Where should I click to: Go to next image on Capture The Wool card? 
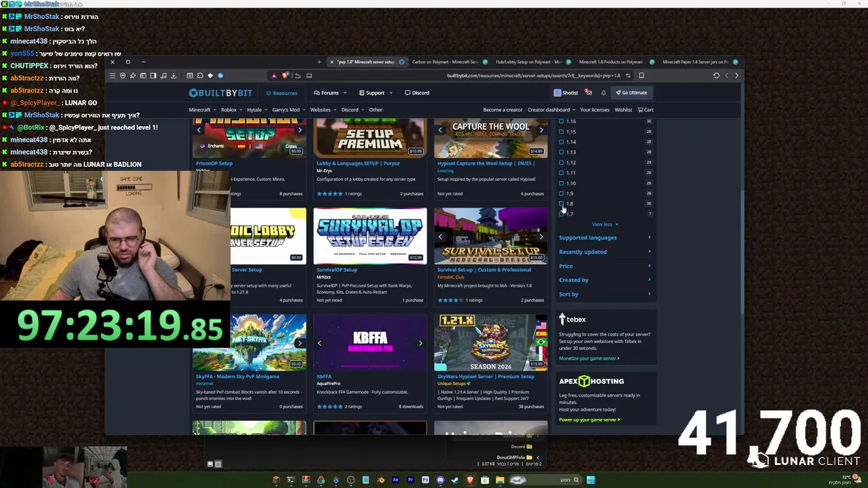[x=540, y=130]
